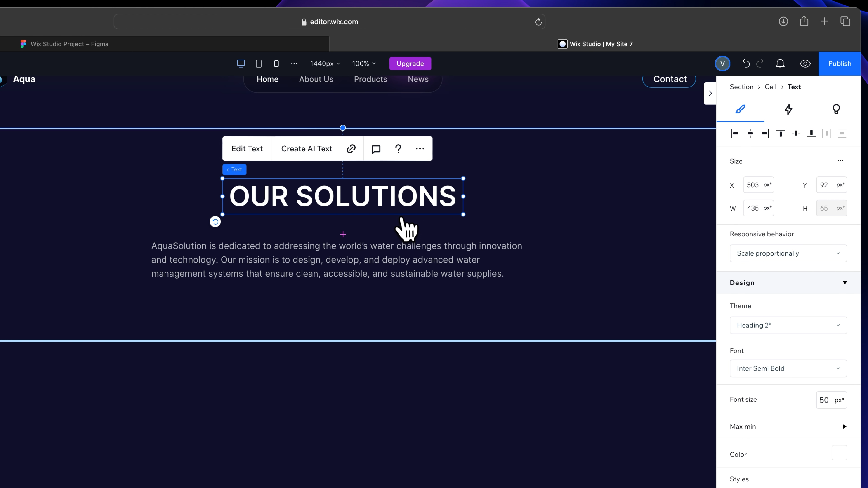Align the text element to the left
This screenshot has height=488, width=868.
pos(735,133)
